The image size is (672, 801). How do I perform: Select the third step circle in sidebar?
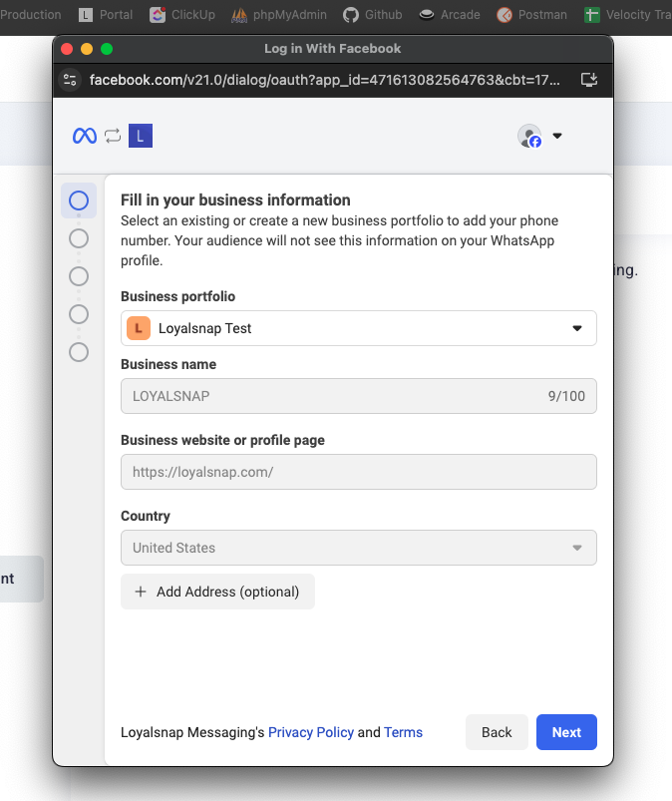(79, 276)
